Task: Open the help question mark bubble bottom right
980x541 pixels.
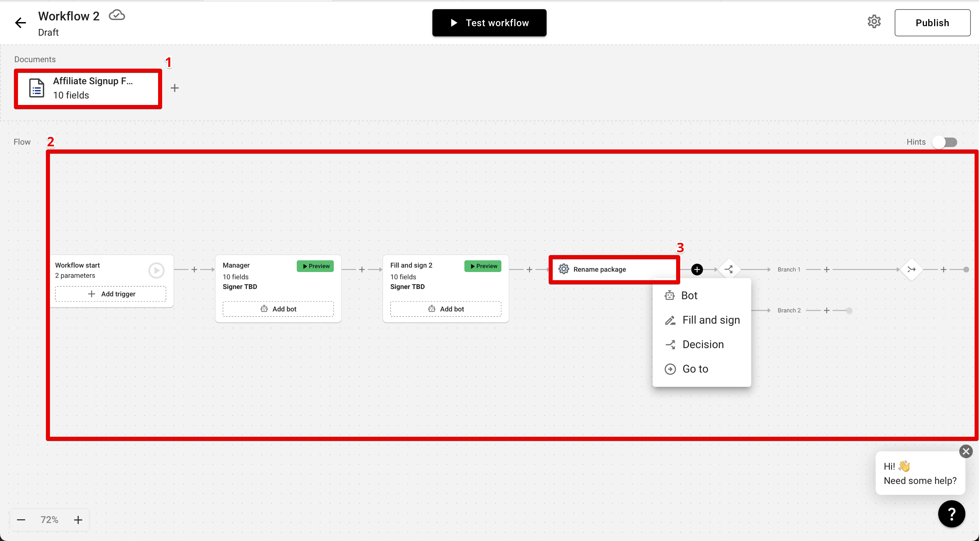Action: (951, 514)
